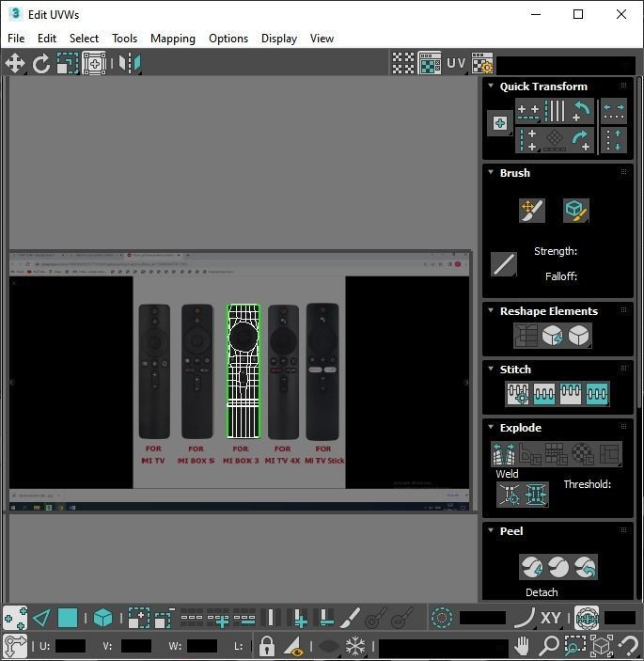Toggle Edge sub-object mode
The image size is (644, 661).
pyautogui.click(x=41, y=619)
